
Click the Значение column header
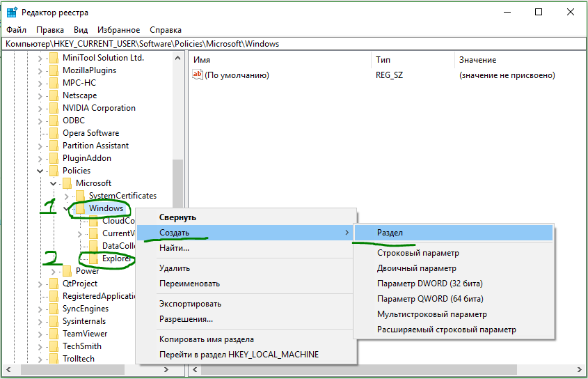tap(477, 60)
